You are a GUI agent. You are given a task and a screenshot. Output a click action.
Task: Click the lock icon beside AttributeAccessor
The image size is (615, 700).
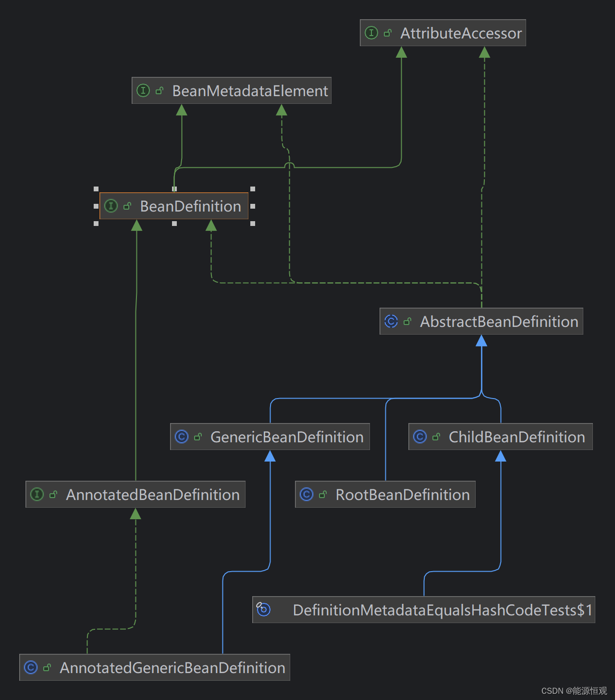(x=388, y=33)
